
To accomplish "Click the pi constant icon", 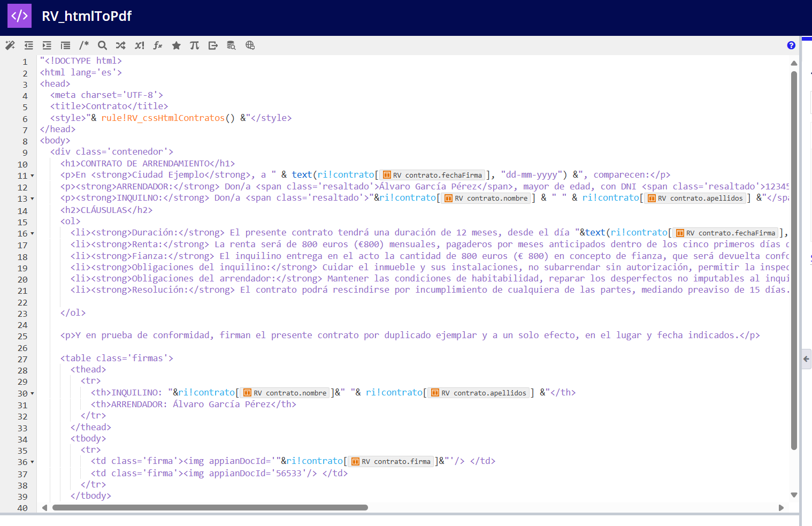I will (x=194, y=45).
